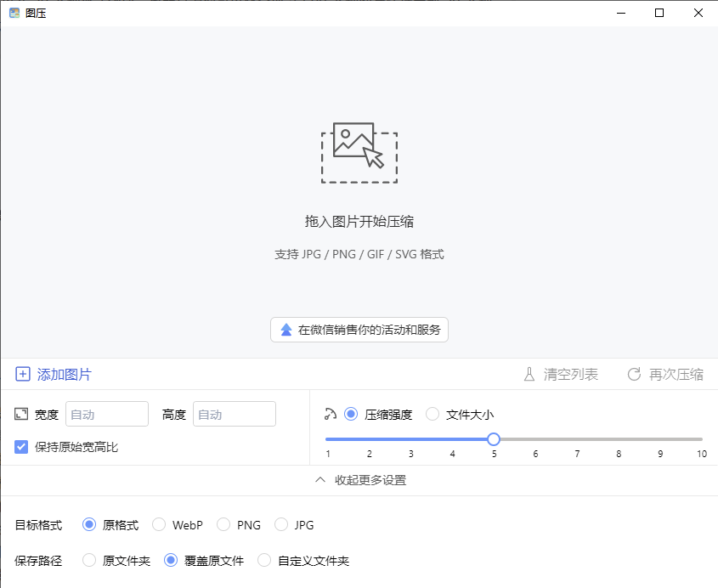Choose WebP as target format
The width and height of the screenshot is (718, 588).
click(x=159, y=525)
